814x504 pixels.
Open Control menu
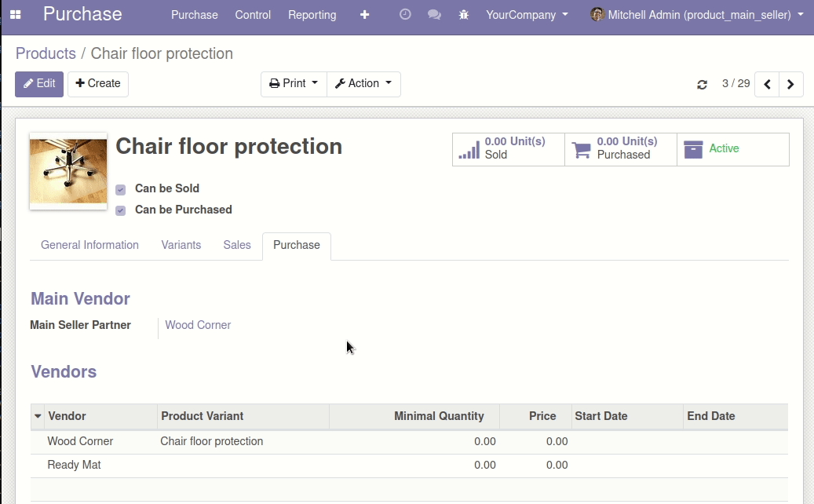tap(253, 15)
